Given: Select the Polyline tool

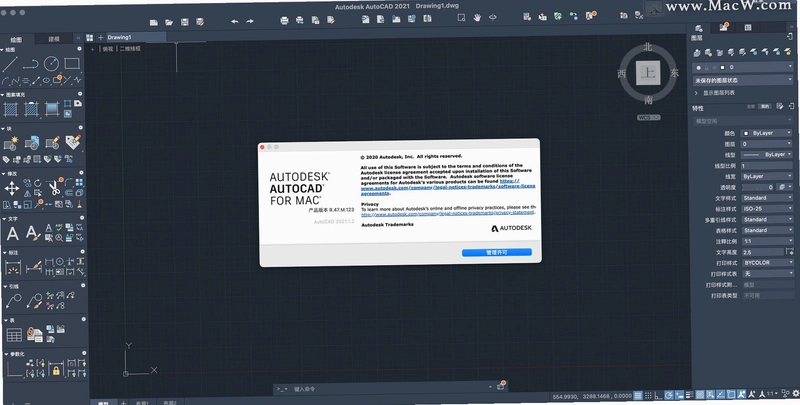Looking at the screenshot, I should point(31,64).
